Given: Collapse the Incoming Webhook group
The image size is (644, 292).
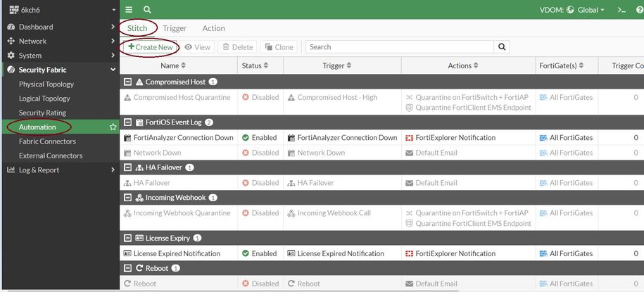Looking at the screenshot, I should click(x=127, y=198).
